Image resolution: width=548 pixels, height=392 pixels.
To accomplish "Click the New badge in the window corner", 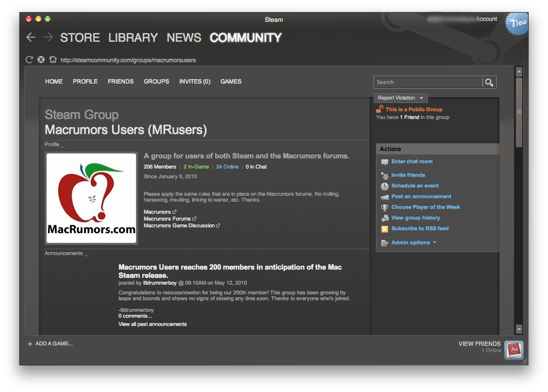I will [x=517, y=23].
